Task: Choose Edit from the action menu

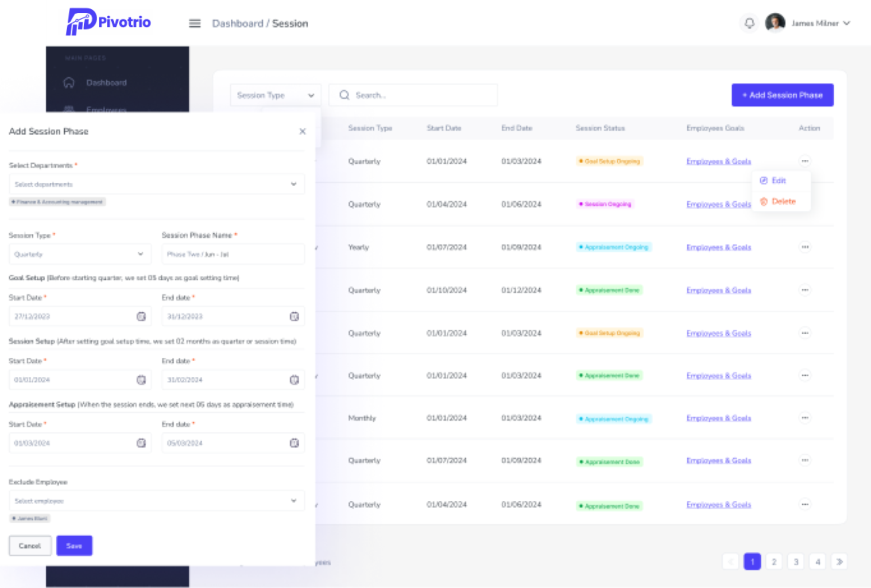Action: pyautogui.click(x=778, y=181)
